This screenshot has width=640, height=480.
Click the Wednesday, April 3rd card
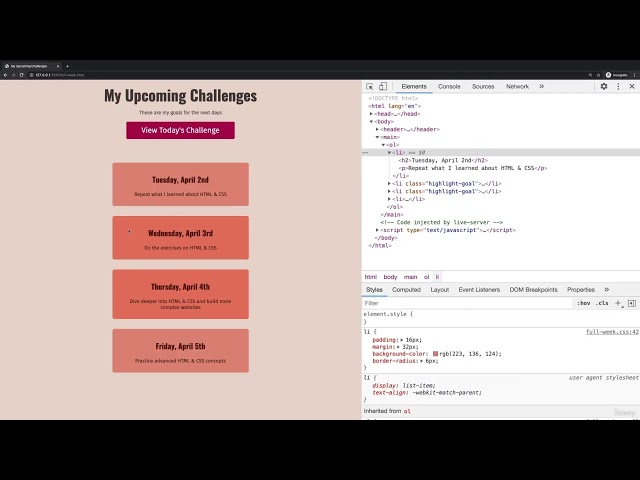pyautogui.click(x=180, y=238)
